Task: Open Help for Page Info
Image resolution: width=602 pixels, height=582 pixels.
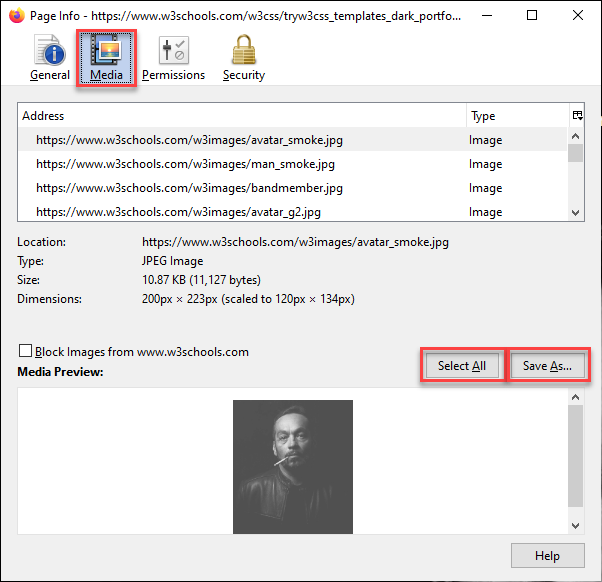Action: [x=547, y=556]
